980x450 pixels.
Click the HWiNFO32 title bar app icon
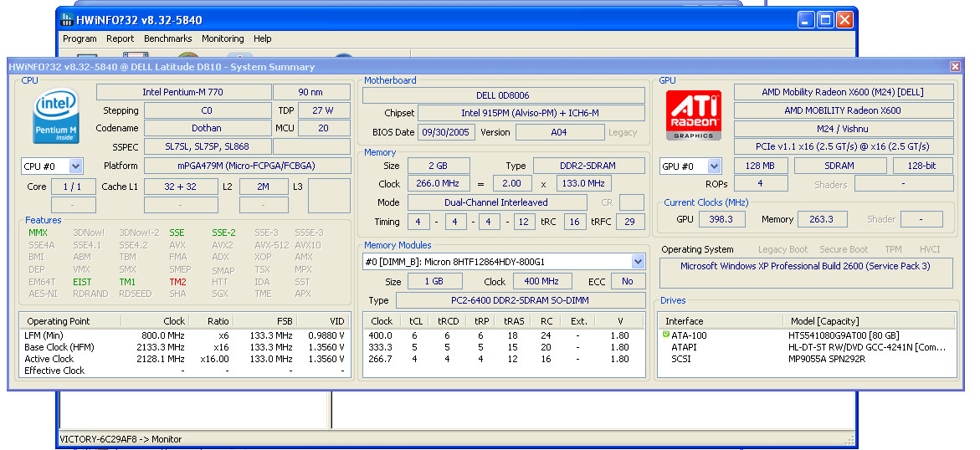tap(67, 20)
